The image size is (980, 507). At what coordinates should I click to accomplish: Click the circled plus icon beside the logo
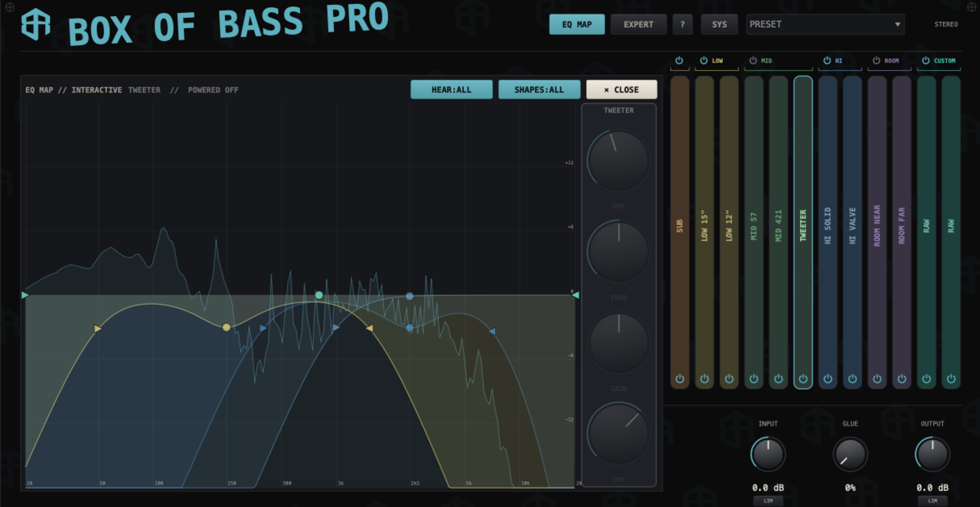[x=10, y=7]
